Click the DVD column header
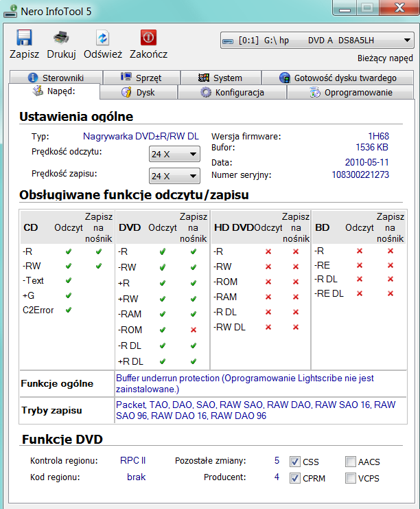The image size is (420, 509). point(130,227)
